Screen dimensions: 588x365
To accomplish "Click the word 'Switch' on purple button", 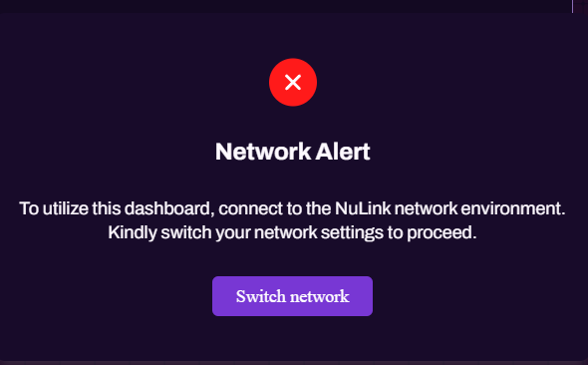I will pos(261,296).
